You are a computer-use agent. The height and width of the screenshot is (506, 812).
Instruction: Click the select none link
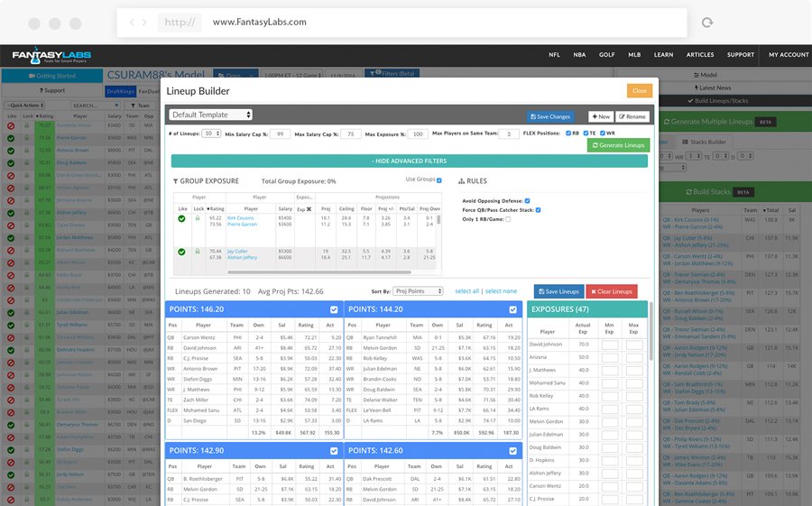click(x=501, y=291)
